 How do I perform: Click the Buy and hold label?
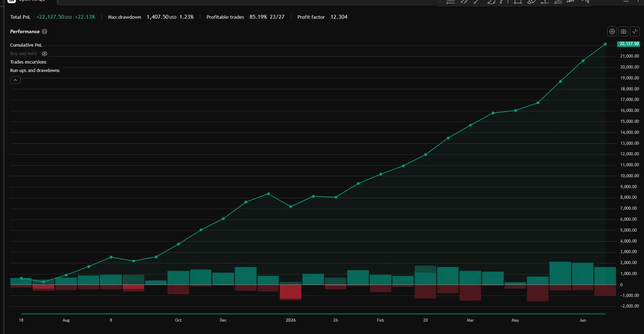[x=23, y=54]
